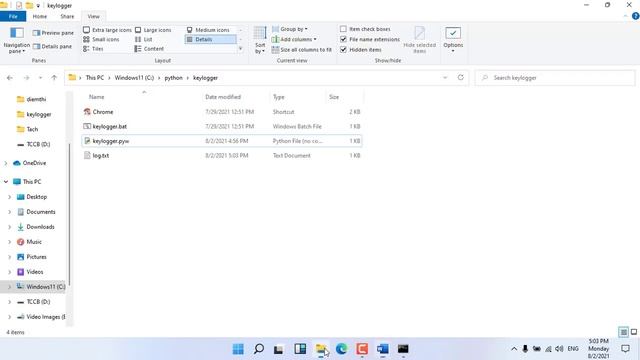The width and height of the screenshot is (640, 360).
Task: Go up one folder level
Action: [54, 78]
